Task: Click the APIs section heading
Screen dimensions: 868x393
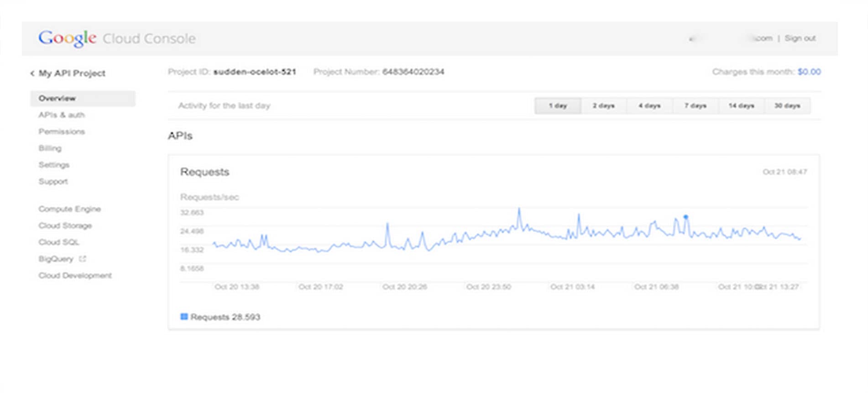Action: coord(180,136)
